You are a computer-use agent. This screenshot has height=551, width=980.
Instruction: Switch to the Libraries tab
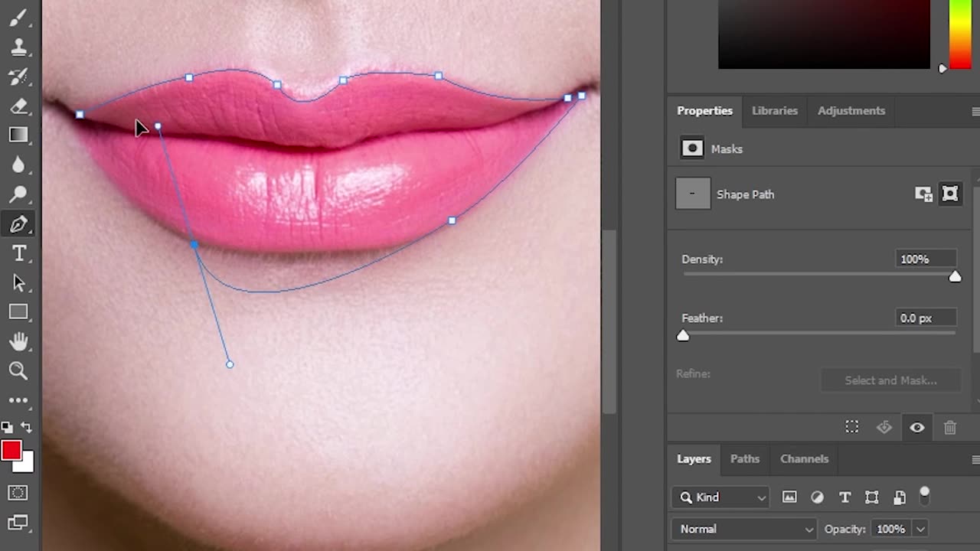tap(775, 110)
